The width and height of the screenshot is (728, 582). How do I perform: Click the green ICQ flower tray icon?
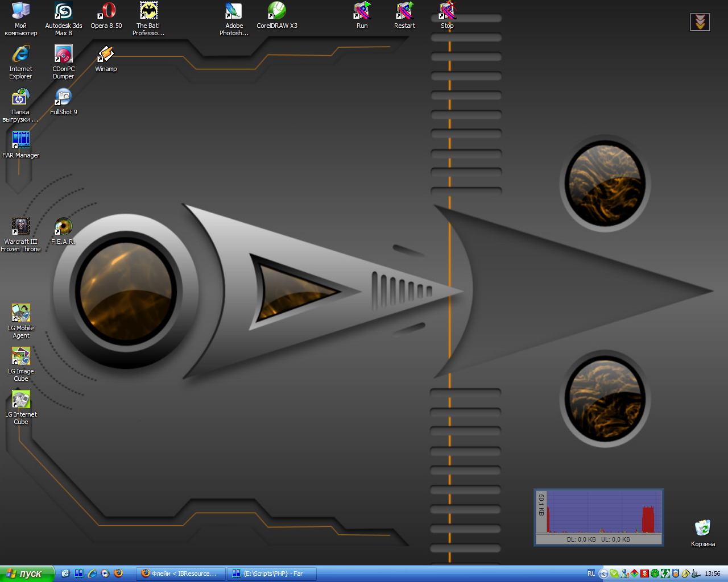click(x=655, y=573)
